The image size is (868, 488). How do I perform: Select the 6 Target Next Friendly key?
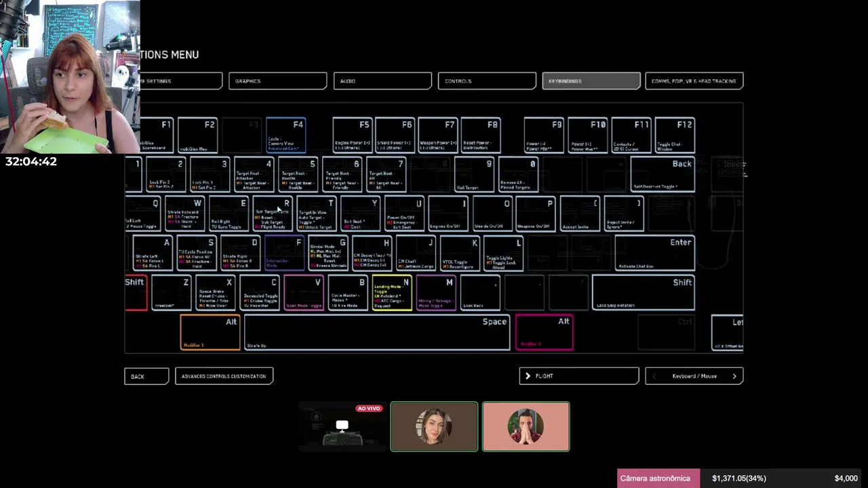coord(342,175)
